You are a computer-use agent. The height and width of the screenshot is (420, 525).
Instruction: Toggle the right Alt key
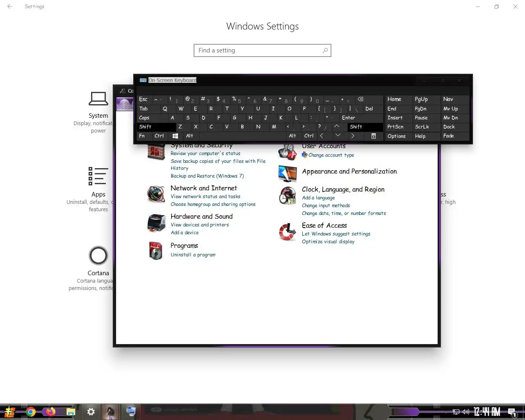click(x=294, y=136)
